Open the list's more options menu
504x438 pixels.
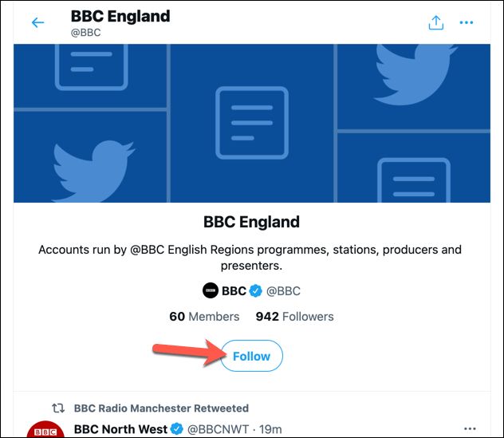467,23
